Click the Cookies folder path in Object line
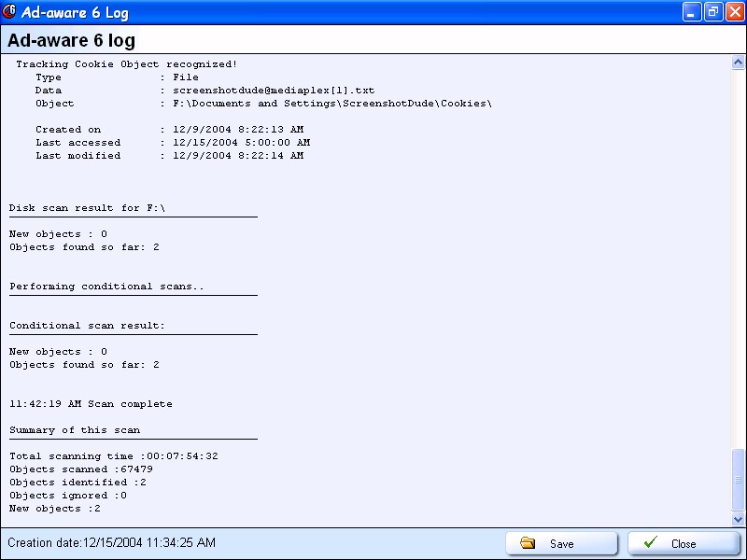Viewport: 747px width, 560px height. [x=332, y=104]
